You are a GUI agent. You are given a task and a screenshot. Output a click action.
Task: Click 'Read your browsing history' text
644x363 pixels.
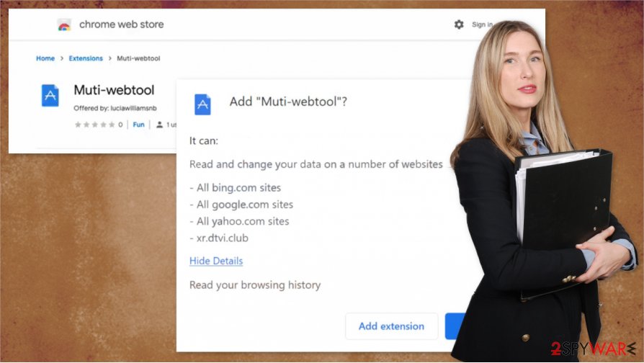tap(255, 285)
